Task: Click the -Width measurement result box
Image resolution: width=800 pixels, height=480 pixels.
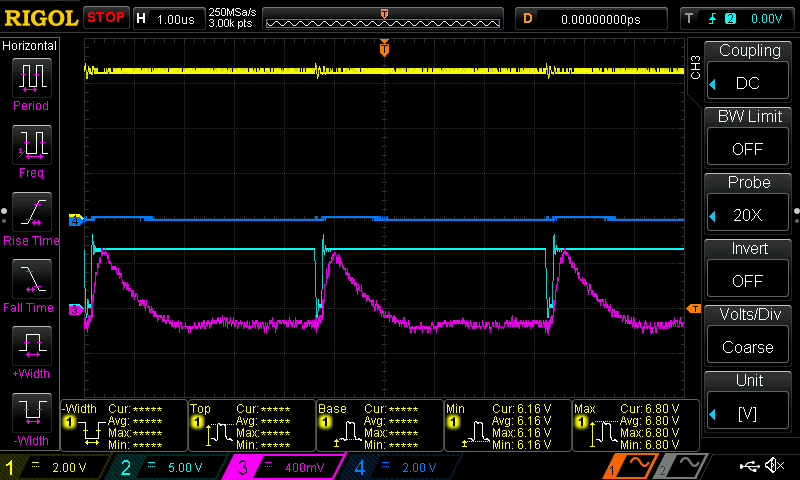Action: coord(124,425)
